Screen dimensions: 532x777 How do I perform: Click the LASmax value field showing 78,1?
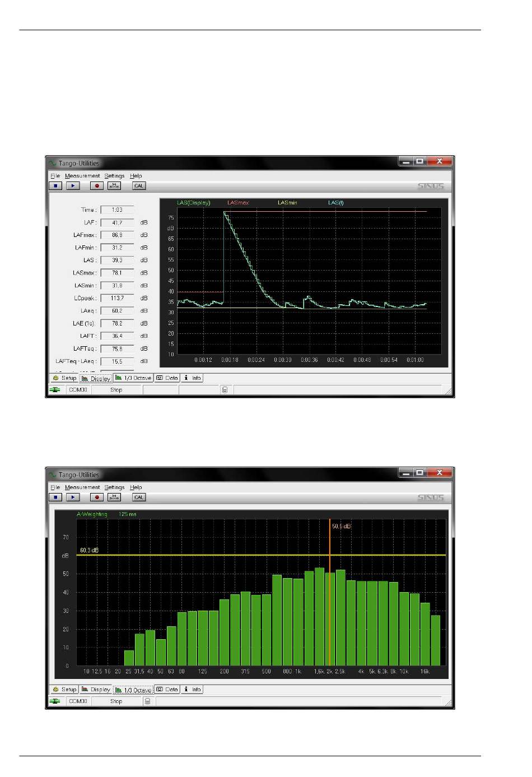tap(117, 273)
